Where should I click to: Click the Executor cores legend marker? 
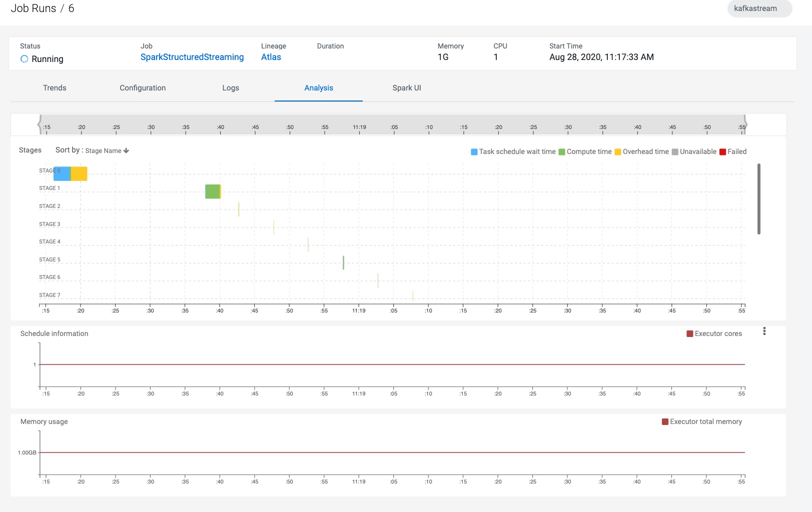click(x=689, y=333)
